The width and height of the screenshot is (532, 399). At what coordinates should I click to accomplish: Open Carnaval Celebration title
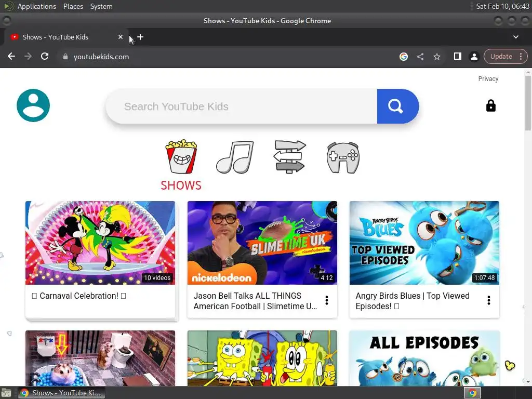pyautogui.click(x=79, y=296)
